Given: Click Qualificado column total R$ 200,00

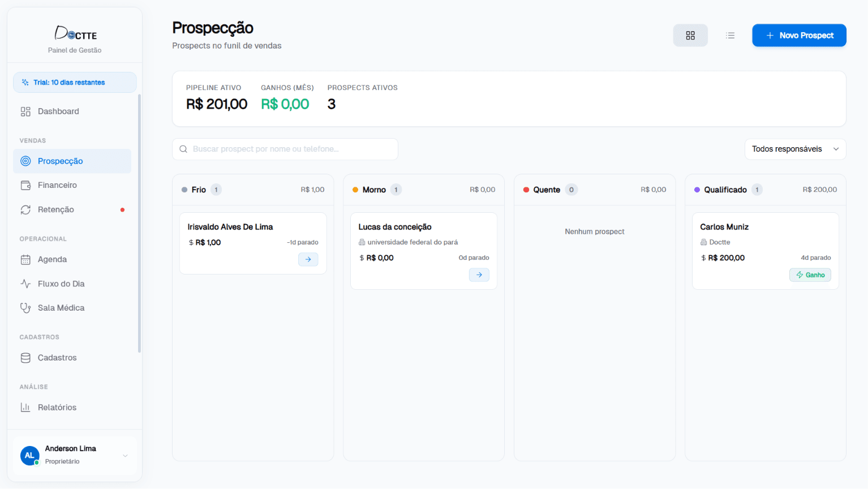Looking at the screenshot, I should [x=820, y=190].
